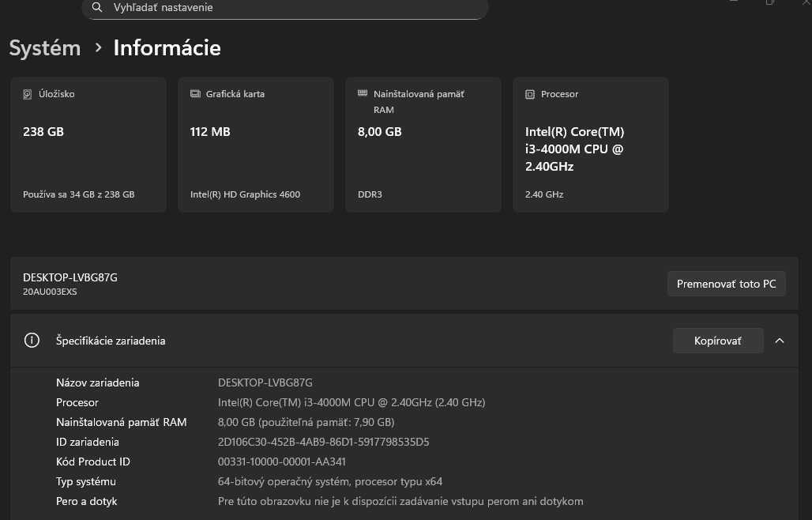Click the RAM memory module icon

(363, 93)
